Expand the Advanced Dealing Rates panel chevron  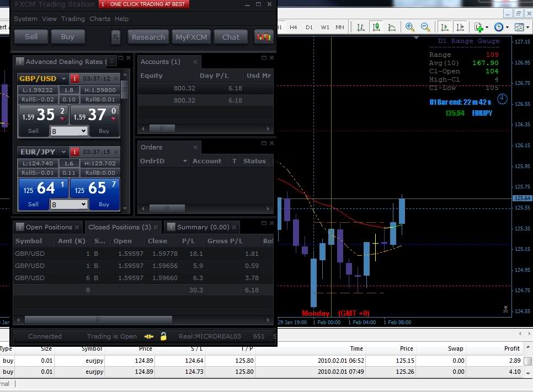[x=111, y=61]
